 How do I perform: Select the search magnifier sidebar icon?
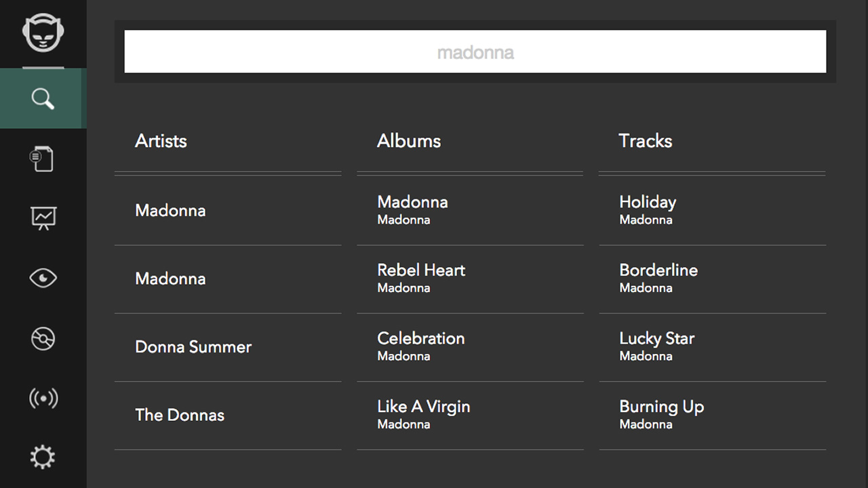[x=43, y=99]
